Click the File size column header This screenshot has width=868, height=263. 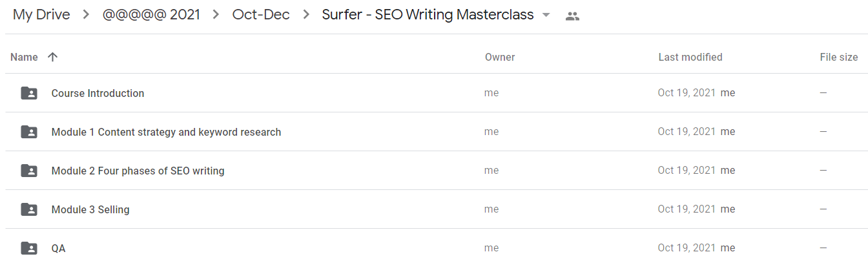839,57
